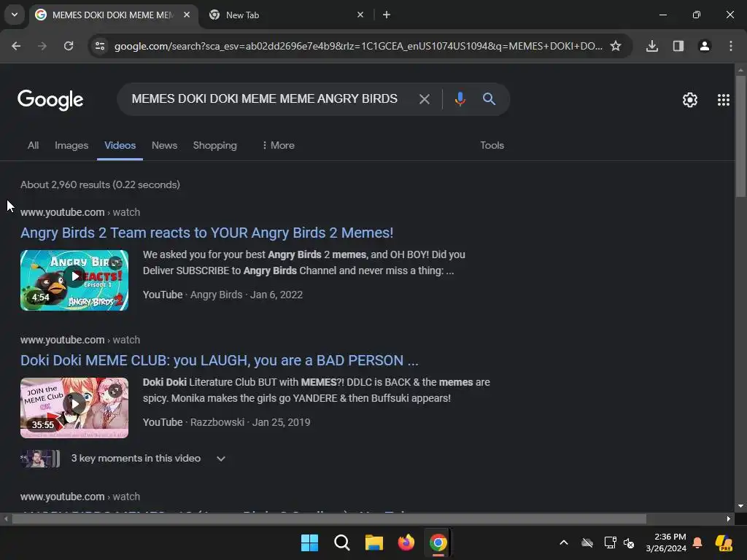Open the tab search dropdown arrow
This screenshot has width=747, height=560.
pyautogui.click(x=15, y=15)
